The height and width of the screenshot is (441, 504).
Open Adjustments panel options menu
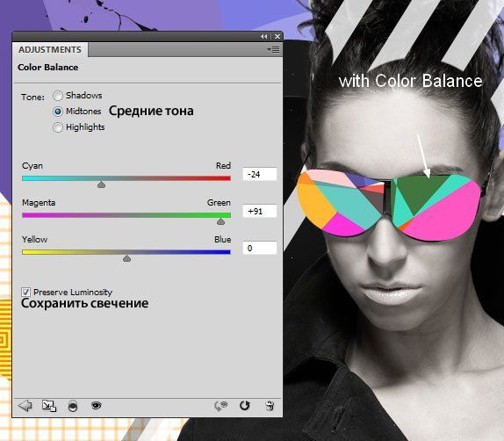pyautogui.click(x=273, y=49)
